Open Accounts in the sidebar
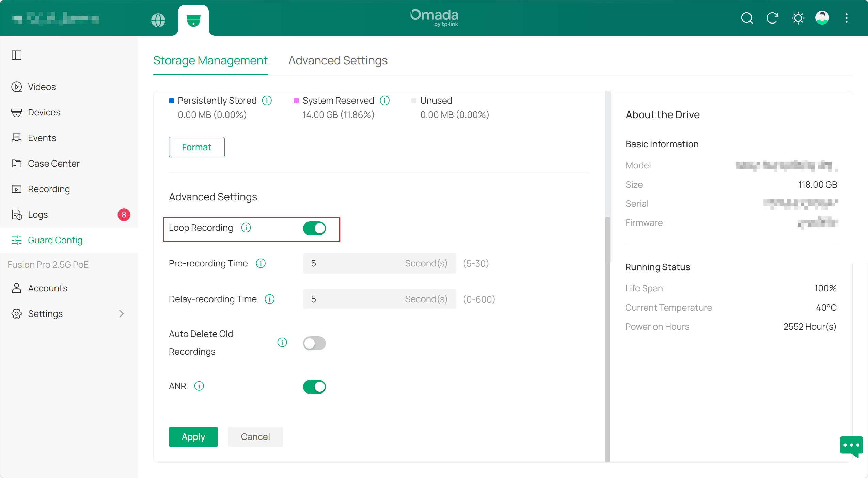This screenshot has height=478, width=868. (69, 288)
